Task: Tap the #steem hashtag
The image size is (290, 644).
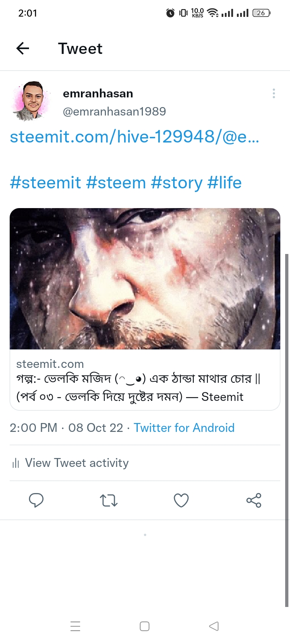Action: coord(116,183)
